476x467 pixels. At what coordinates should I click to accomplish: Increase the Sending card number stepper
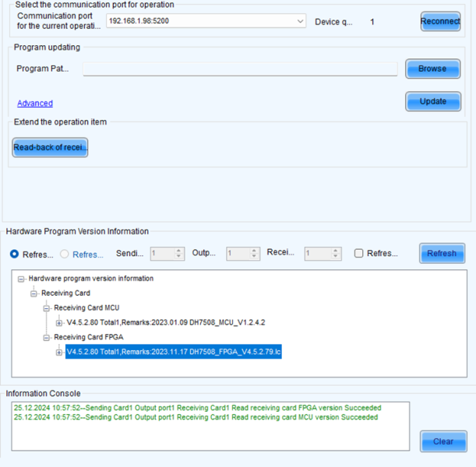click(x=179, y=251)
